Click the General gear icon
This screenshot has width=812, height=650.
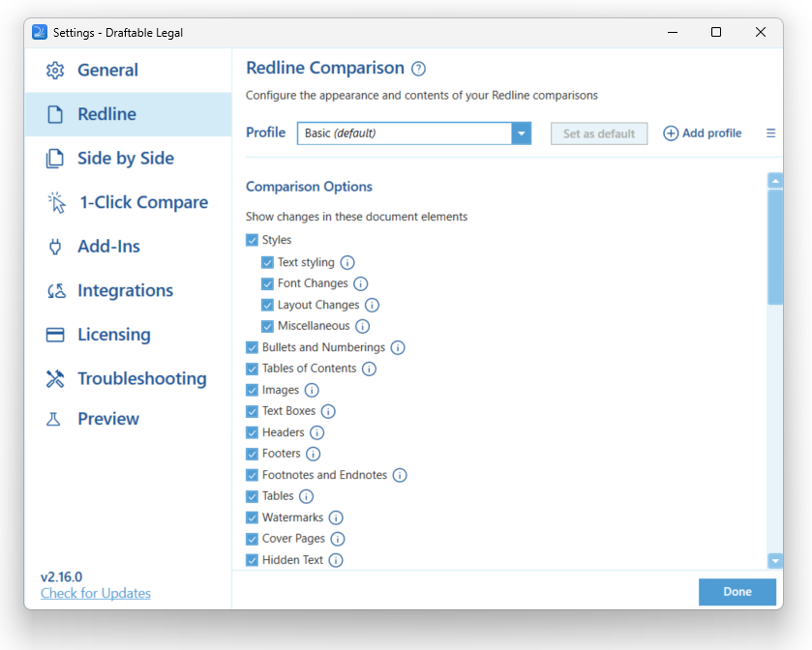click(x=55, y=71)
